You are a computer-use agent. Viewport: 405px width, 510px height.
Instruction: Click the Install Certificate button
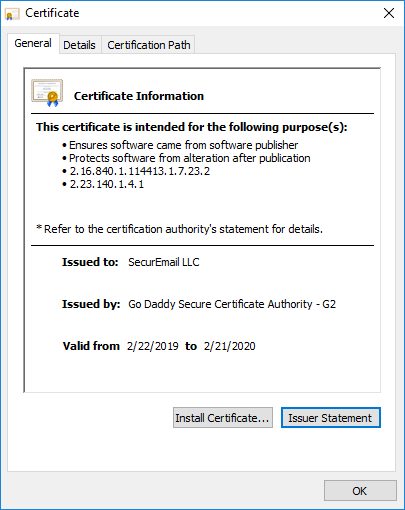(x=223, y=418)
